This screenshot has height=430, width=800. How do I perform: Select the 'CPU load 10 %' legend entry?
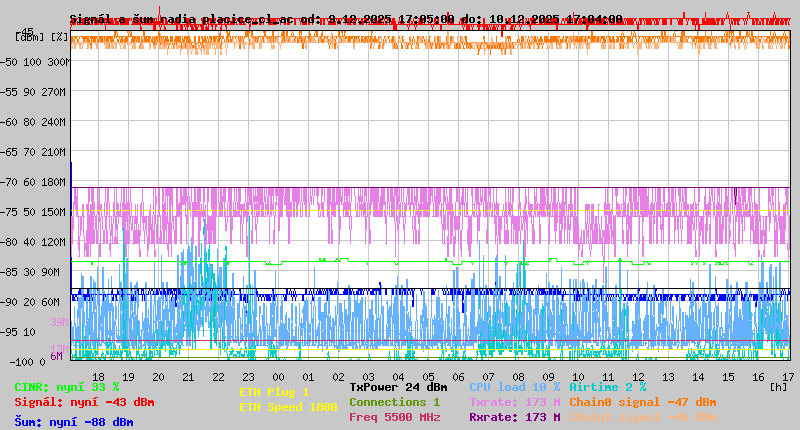[x=515, y=387]
